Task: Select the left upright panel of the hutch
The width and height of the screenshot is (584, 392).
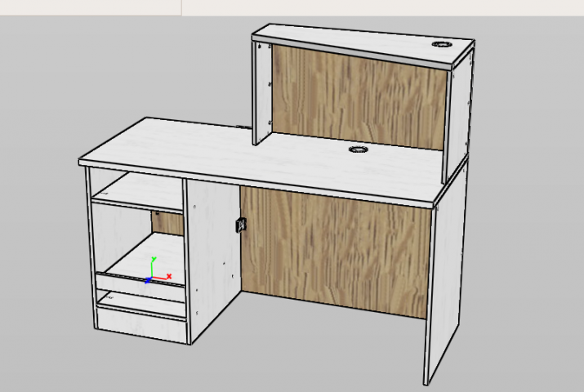Action: (x=262, y=93)
